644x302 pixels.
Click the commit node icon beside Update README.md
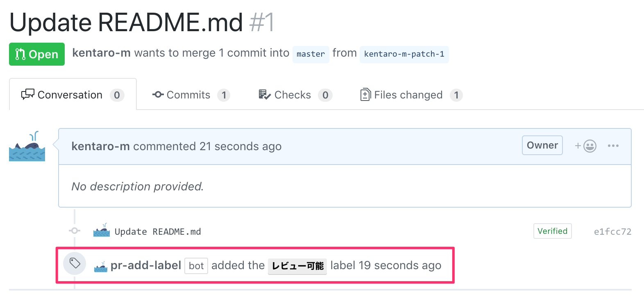[74, 231]
